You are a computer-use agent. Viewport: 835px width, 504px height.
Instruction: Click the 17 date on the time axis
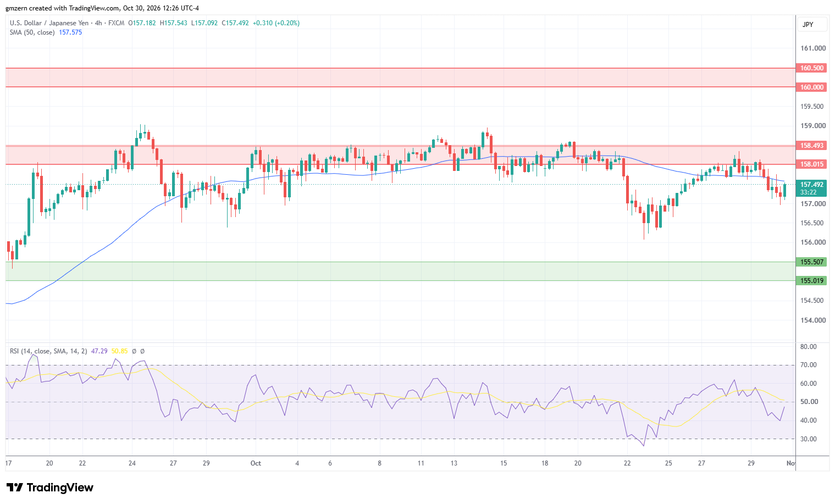click(x=8, y=463)
